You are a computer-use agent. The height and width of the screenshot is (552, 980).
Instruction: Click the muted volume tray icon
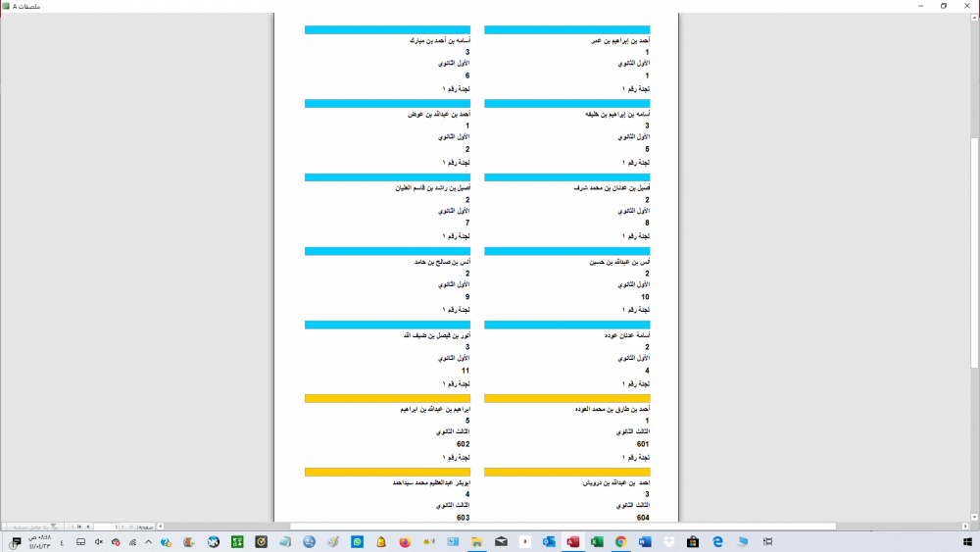[x=99, y=542]
